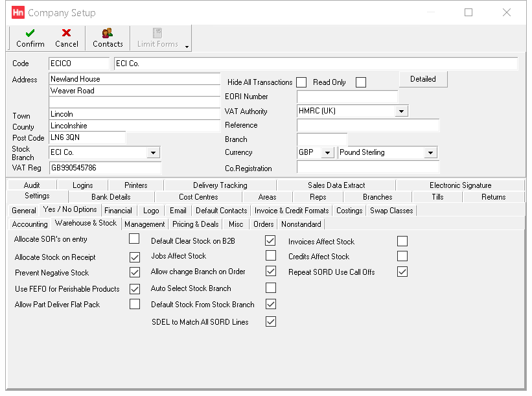Select the Financial sub-tab

coord(118,211)
